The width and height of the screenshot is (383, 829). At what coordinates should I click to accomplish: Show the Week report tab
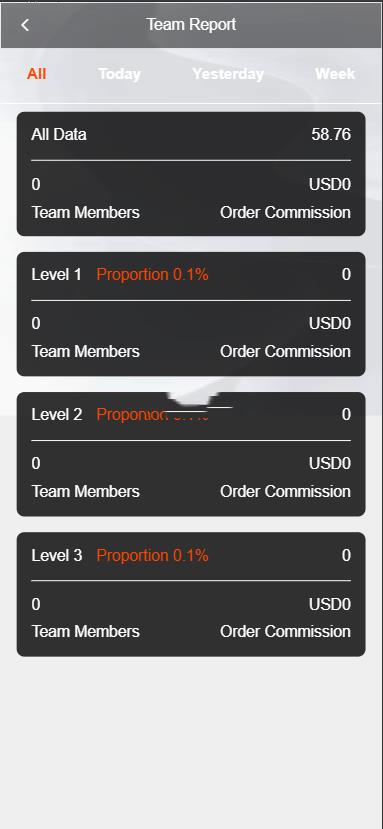335,73
